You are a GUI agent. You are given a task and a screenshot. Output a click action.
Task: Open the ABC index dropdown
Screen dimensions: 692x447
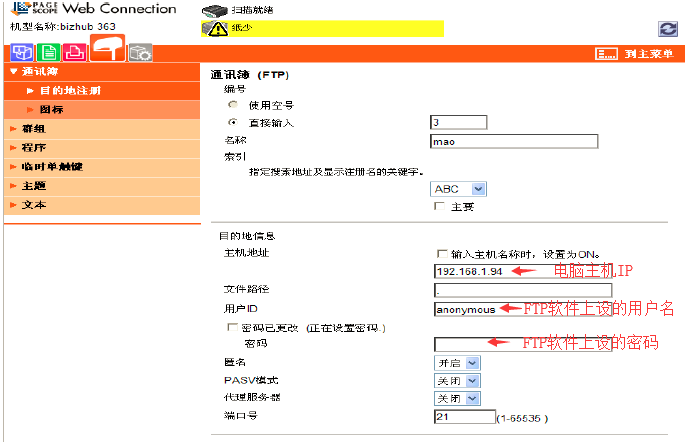[458, 189]
